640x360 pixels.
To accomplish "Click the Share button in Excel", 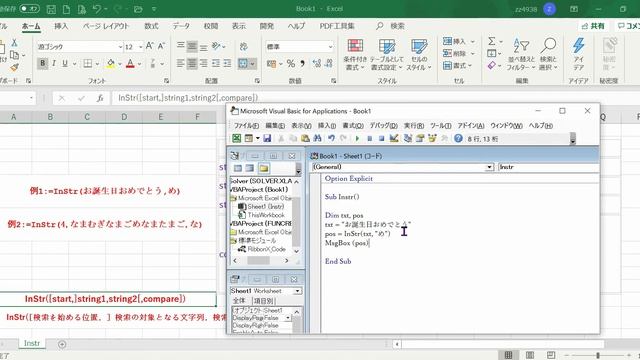I will 593,26.
